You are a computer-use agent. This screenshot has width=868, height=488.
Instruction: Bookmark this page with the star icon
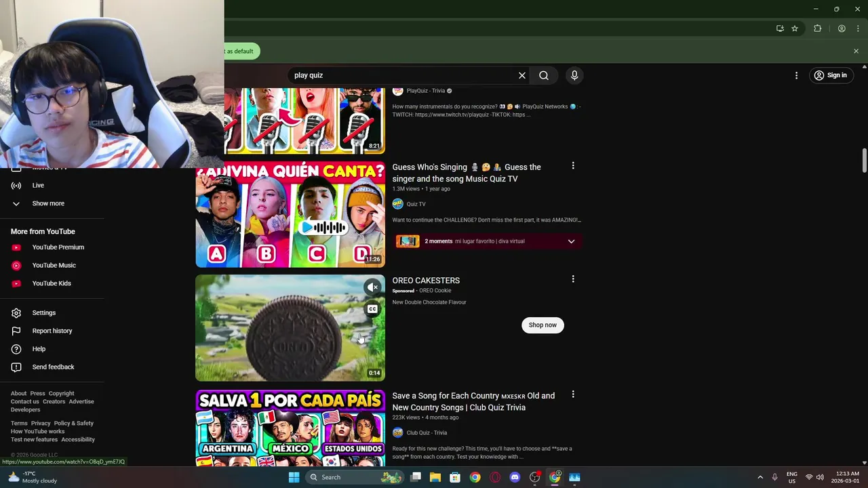pyautogui.click(x=795, y=28)
